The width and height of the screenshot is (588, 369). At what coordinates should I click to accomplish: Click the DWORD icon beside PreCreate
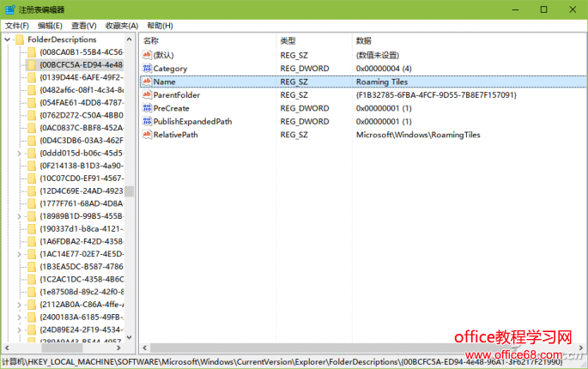click(x=147, y=108)
